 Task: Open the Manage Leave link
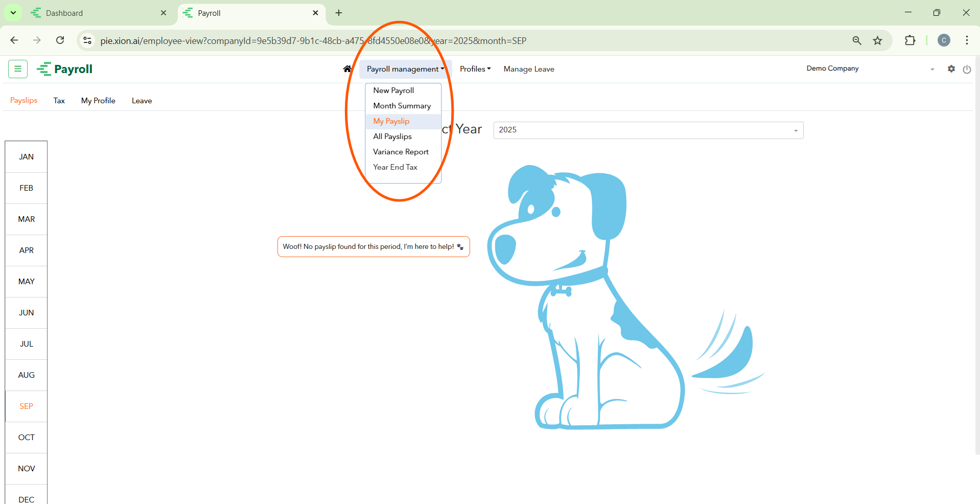coord(529,69)
